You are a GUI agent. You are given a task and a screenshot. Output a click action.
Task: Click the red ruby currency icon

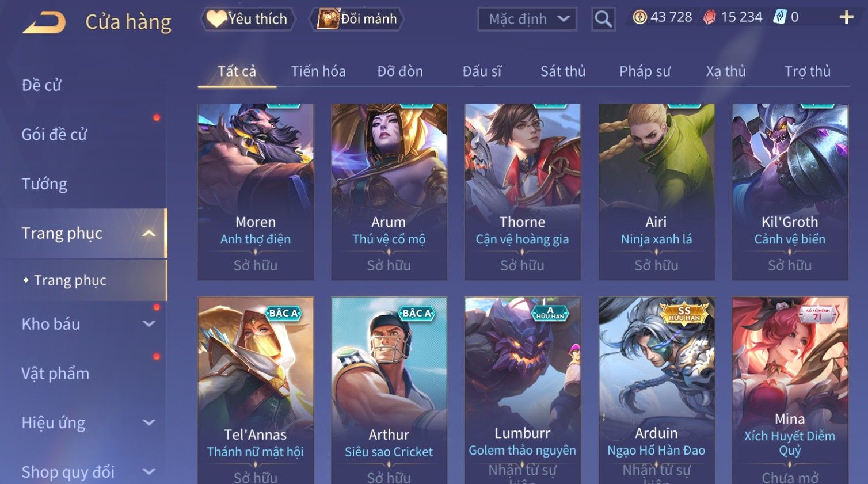coord(710,17)
